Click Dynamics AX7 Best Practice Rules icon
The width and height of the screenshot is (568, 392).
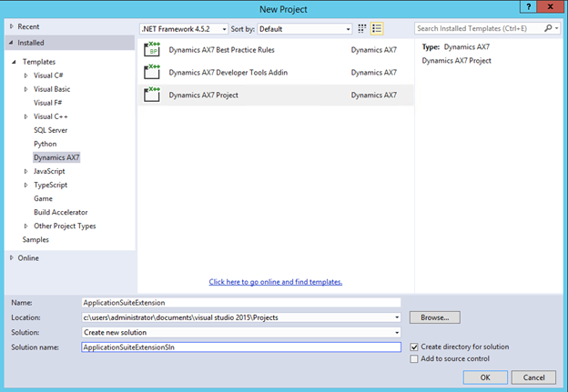click(x=152, y=50)
